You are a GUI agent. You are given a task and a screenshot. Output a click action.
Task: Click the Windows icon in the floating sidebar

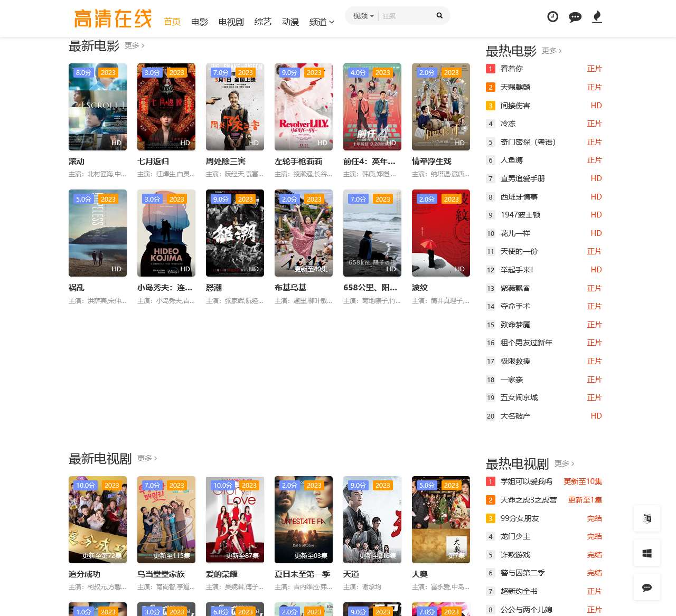(x=646, y=553)
